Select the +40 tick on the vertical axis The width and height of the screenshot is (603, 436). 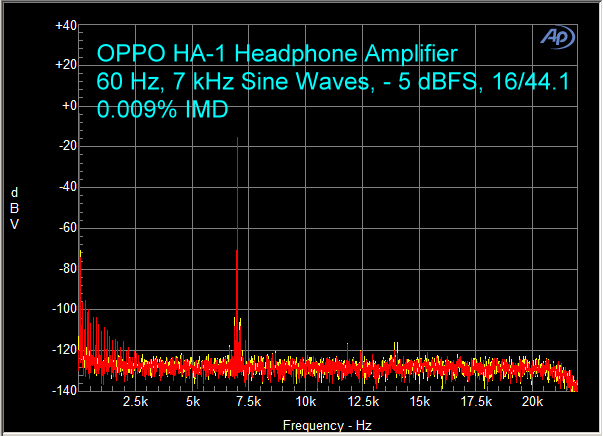click(65, 25)
